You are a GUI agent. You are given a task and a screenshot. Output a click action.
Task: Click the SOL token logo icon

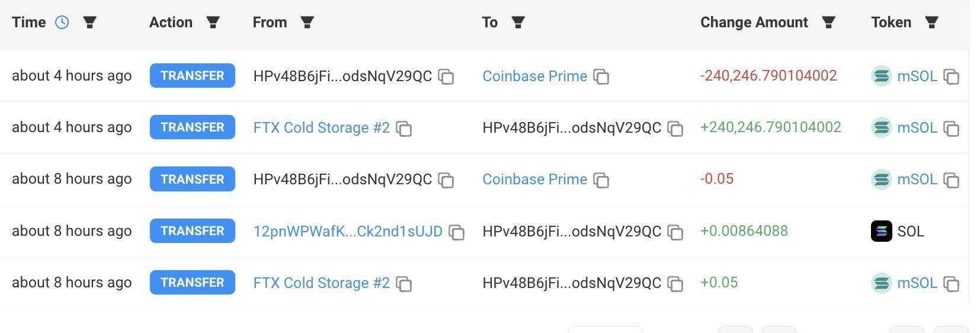pos(881,231)
